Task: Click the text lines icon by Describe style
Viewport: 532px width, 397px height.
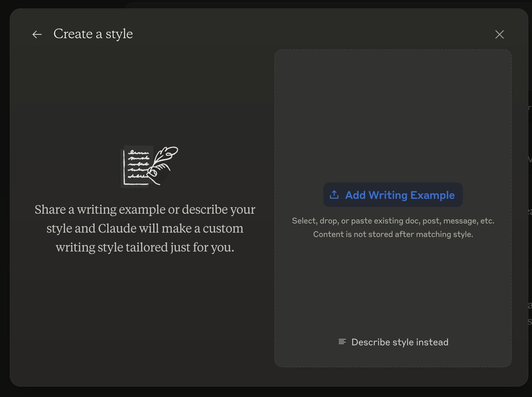Action: 342,342
